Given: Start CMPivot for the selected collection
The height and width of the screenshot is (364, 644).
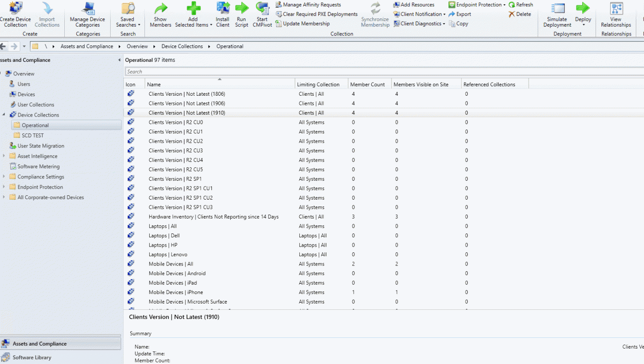Looking at the screenshot, I should [262, 15].
